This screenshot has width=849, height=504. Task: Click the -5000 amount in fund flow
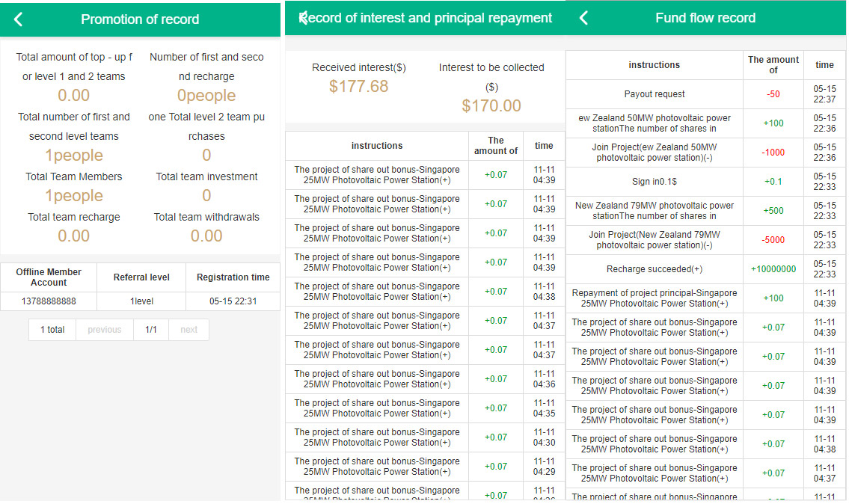773,240
